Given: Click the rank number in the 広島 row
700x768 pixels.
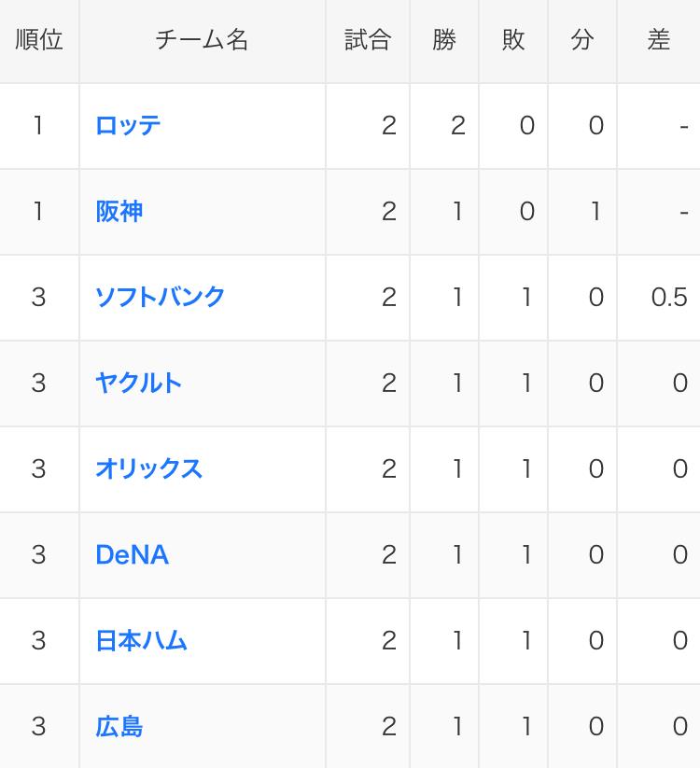Looking at the screenshot, I should click(x=38, y=726).
